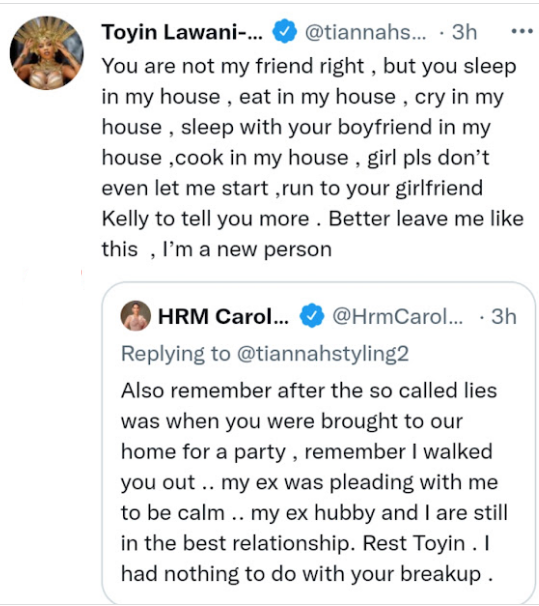Open the Toyin Lawani display name link
This screenshot has height=606, width=539.
(182, 32)
